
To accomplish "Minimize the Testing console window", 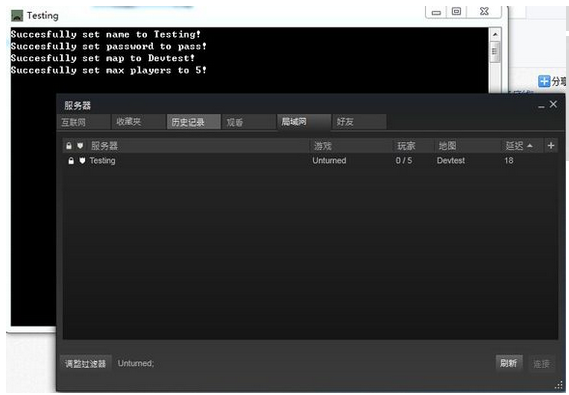I will pyautogui.click(x=436, y=12).
